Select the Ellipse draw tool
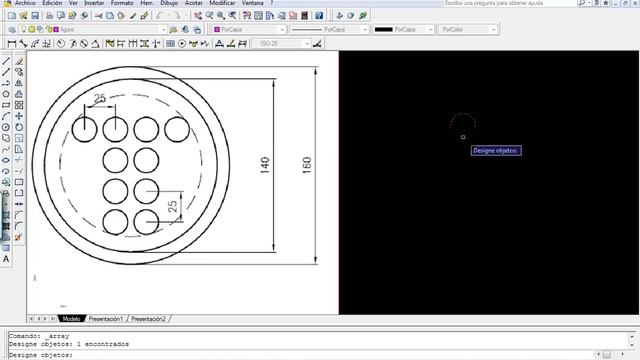 (6, 160)
